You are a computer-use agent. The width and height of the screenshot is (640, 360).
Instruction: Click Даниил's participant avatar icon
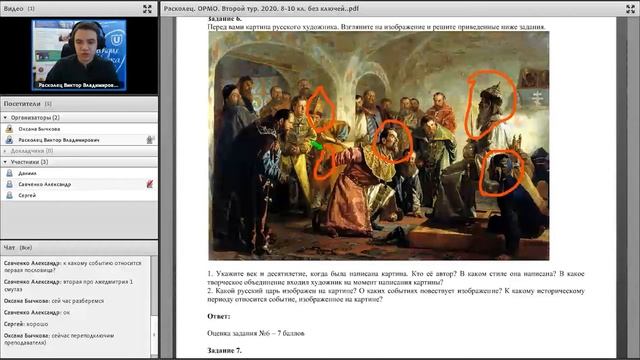click(x=9, y=173)
